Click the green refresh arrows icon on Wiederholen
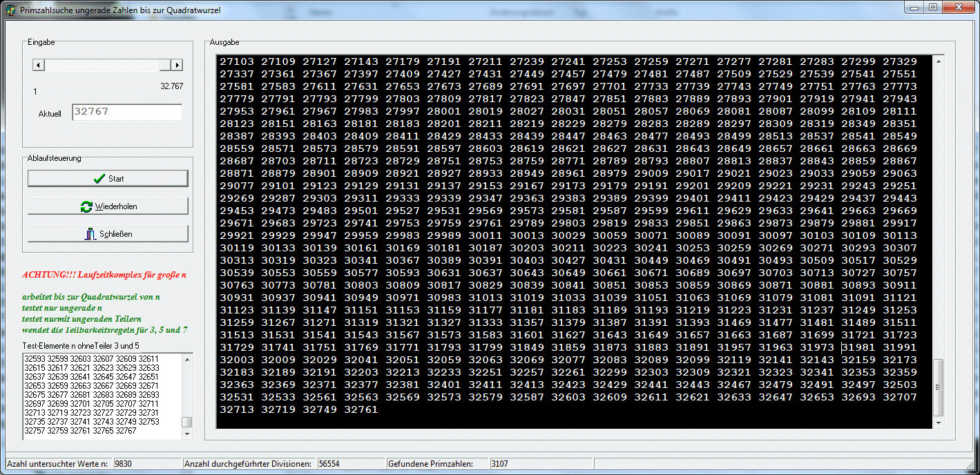Image resolution: width=980 pixels, height=475 pixels. tap(86, 206)
